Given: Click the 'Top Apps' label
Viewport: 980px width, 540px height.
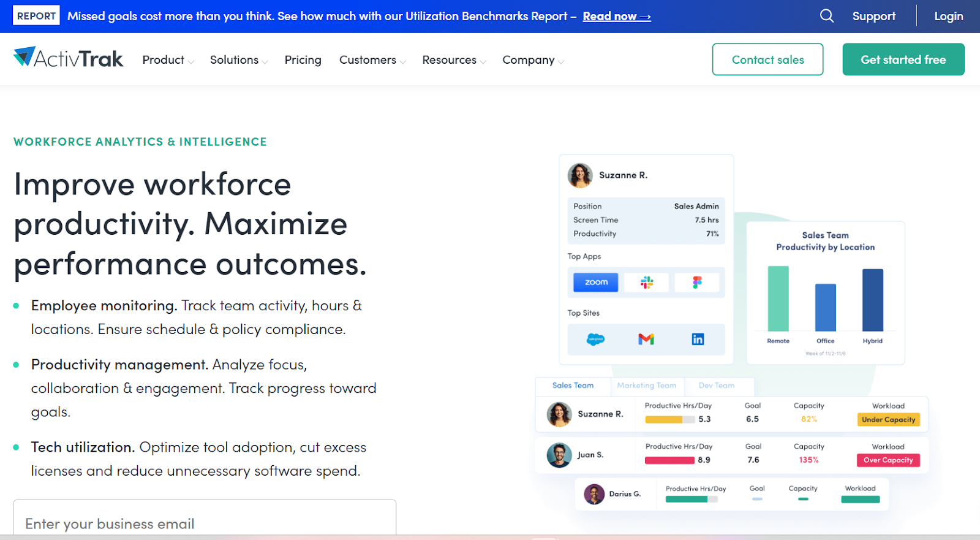Looking at the screenshot, I should tap(584, 256).
